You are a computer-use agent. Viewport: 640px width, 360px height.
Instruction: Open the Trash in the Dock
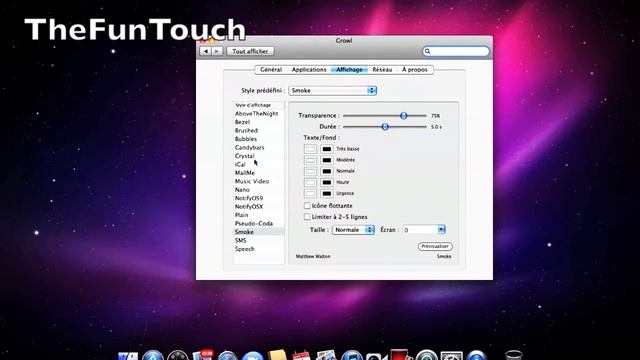(513, 355)
